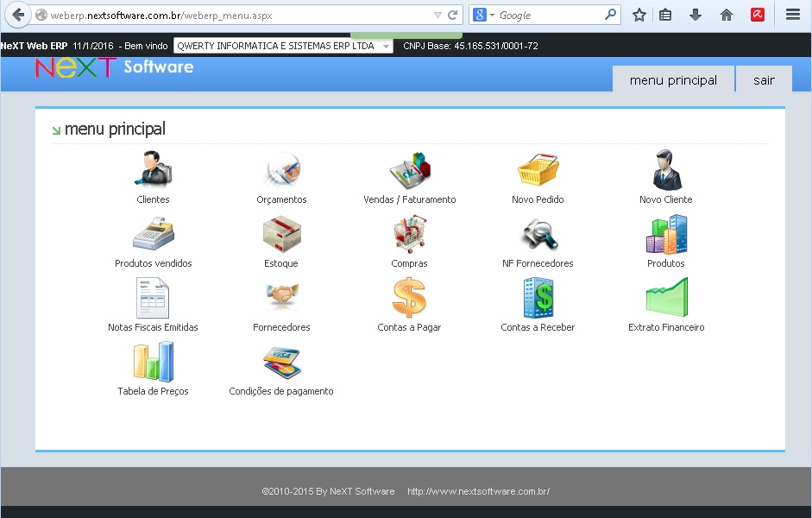Click the Orçamentos text link
812x518 pixels.
point(281,199)
